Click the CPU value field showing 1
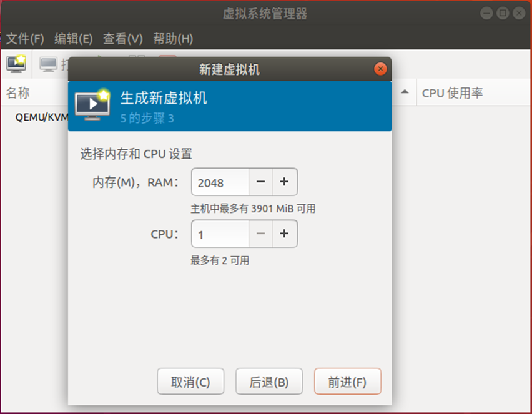532x414 pixels. 220,234
